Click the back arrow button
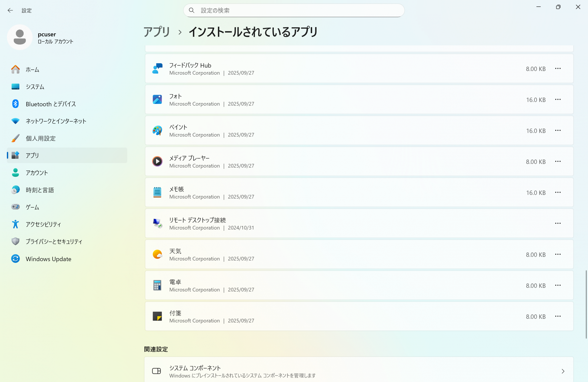This screenshot has width=588, height=382. click(x=10, y=10)
